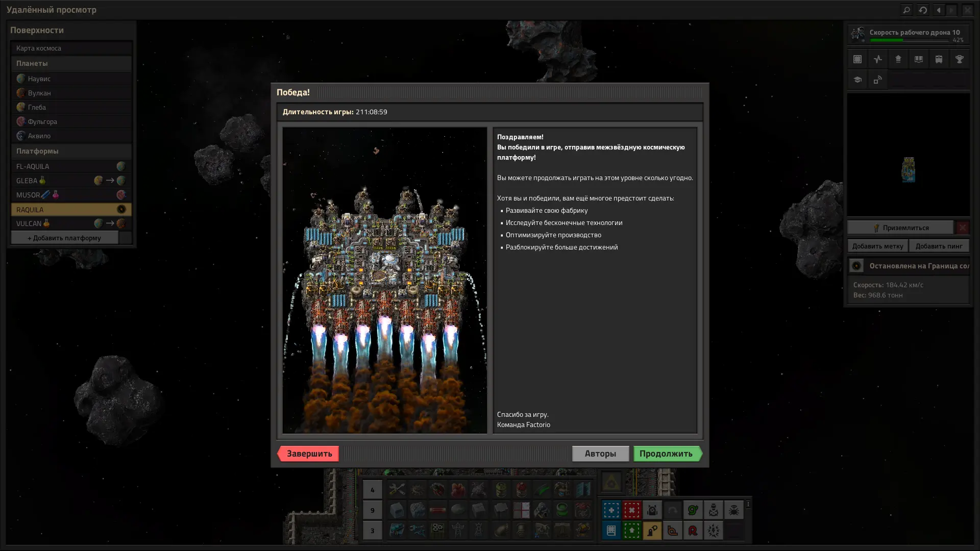
Task: Toggle the highlighted remote view shortcut
Action: (652, 531)
